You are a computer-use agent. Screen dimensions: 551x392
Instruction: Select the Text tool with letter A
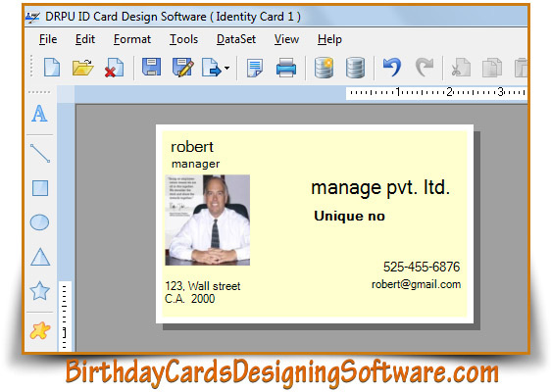click(x=39, y=114)
